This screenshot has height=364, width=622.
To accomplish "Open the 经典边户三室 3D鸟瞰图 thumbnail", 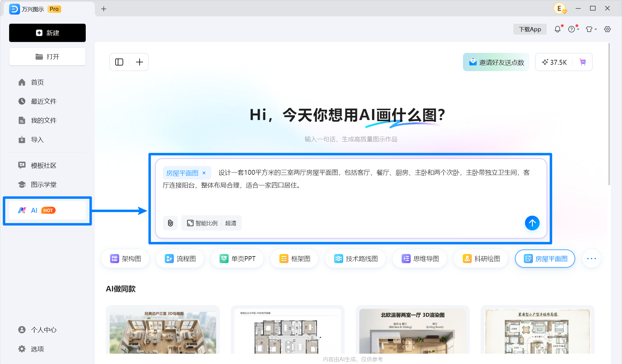I will click(x=163, y=330).
